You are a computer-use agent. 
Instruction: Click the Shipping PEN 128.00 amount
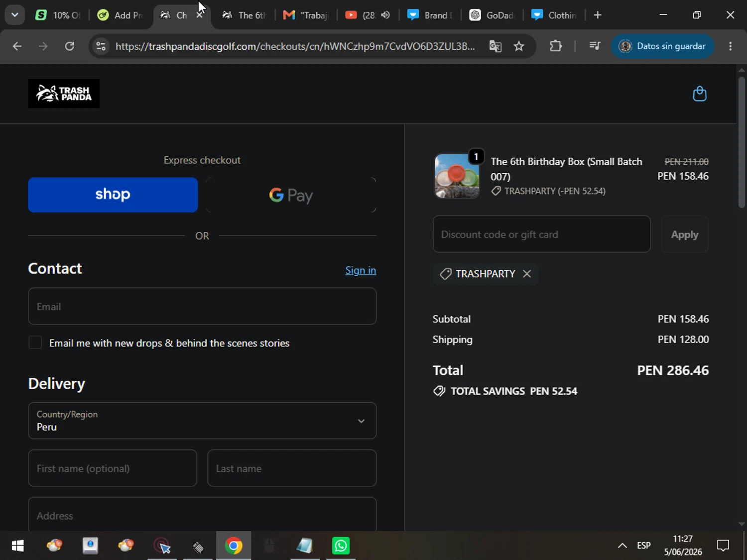683,339
